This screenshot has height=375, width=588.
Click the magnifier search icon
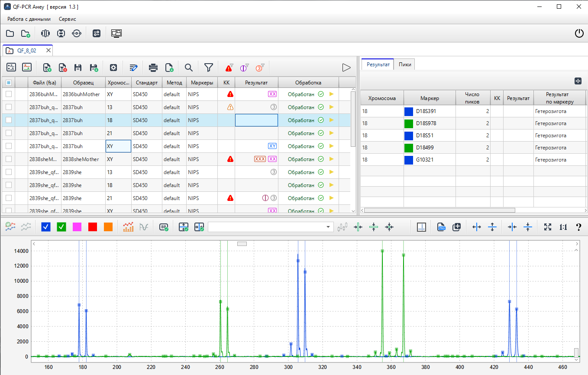[x=189, y=68]
